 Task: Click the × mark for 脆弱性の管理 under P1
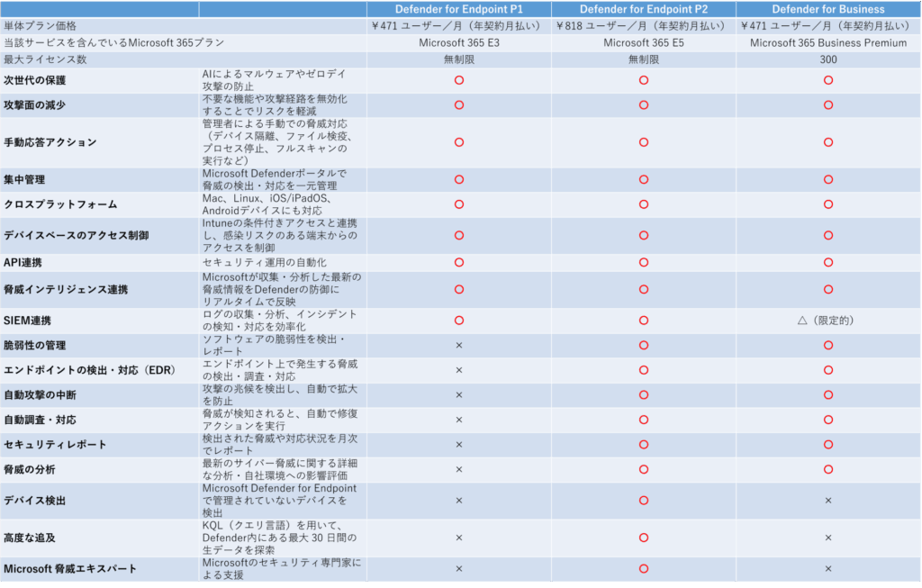(x=459, y=345)
